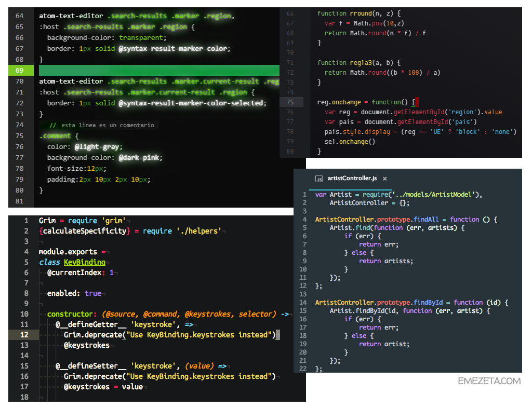Image resolution: width=532 pixels, height=409 pixels.
Task: Click 'Artist.findById(id, function (err, artist)' line
Action: (410, 311)
